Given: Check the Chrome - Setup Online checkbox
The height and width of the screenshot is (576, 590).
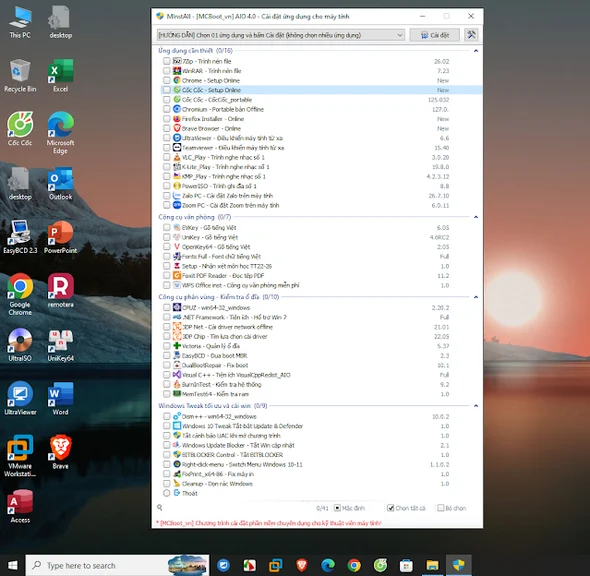Looking at the screenshot, I should tap(167, 80).
